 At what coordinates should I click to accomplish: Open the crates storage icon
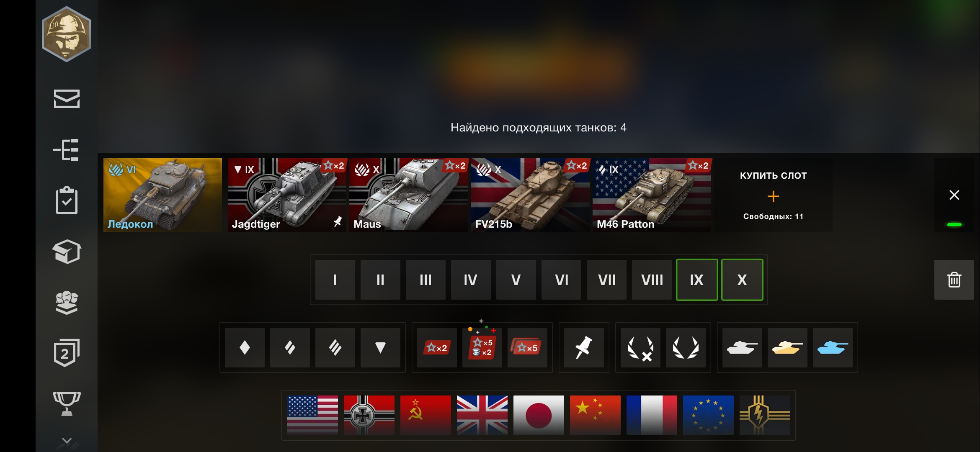tap(67, 252)
